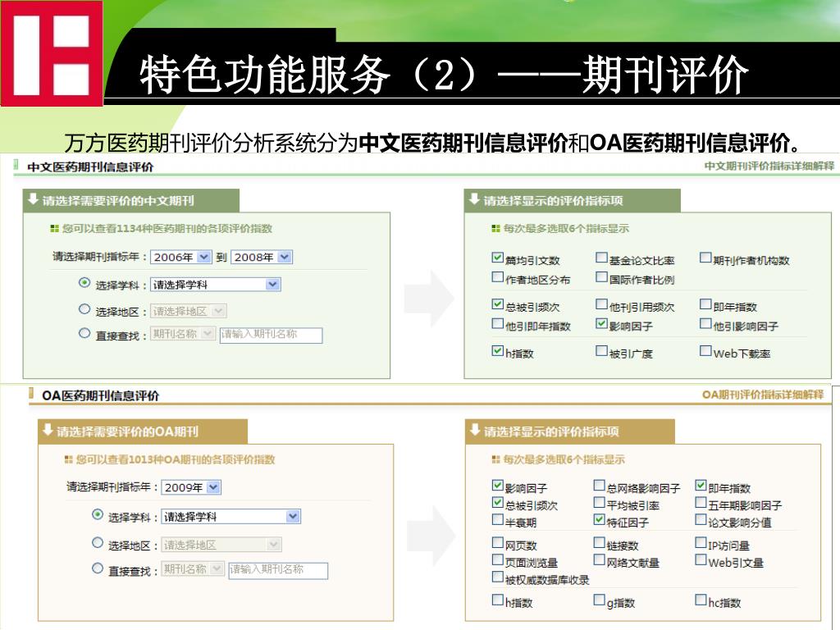Select the 选择地区 radio in Chinese journal panel

pyautogui.click(x=84, y=308)
